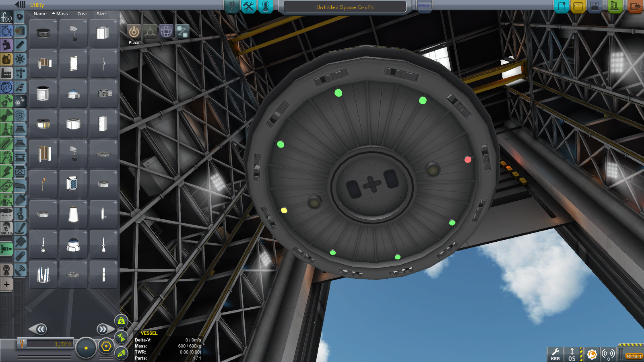Open Kerbal Engineer KER panel
The image size is (644, 362).
555,354
